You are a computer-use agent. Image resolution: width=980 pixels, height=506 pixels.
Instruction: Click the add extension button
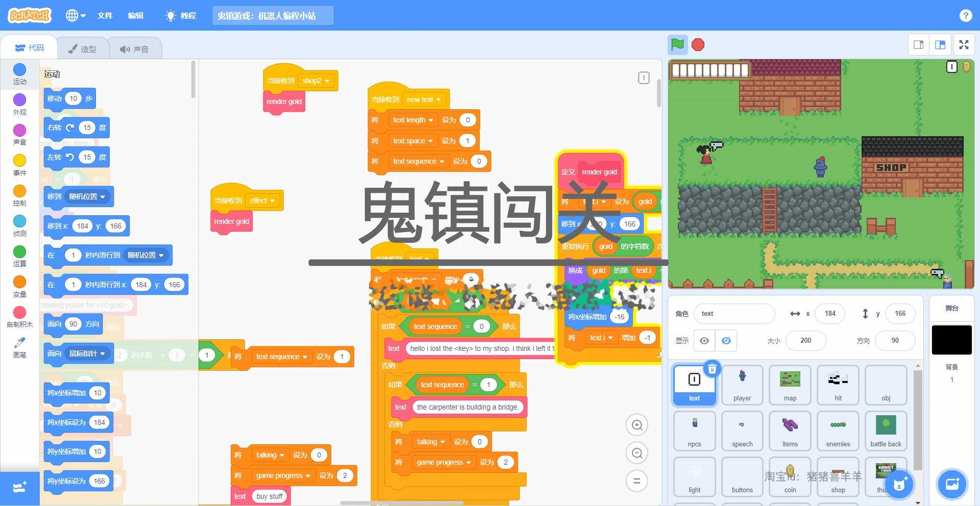pyautogui.click(x=19, y=488)
